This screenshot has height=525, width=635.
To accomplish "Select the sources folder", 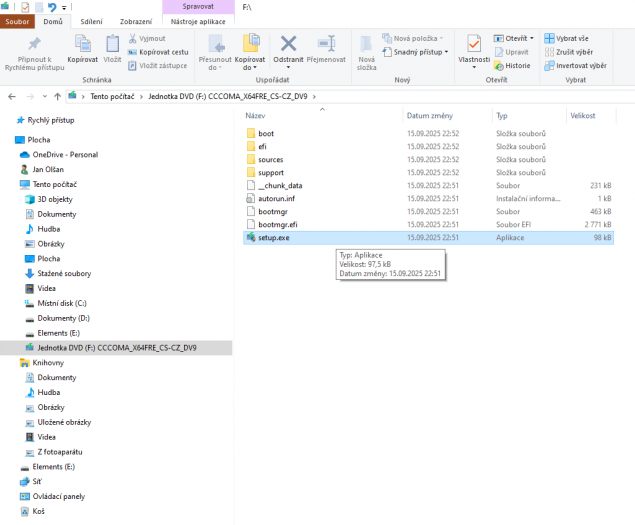I will (x=271, y=160).
